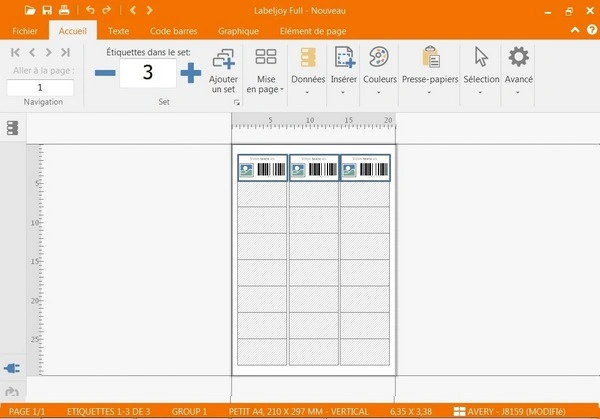This screenshot has height=419, width=600.
Task: Decrease label count with minus button
Action: pos(105,73)
